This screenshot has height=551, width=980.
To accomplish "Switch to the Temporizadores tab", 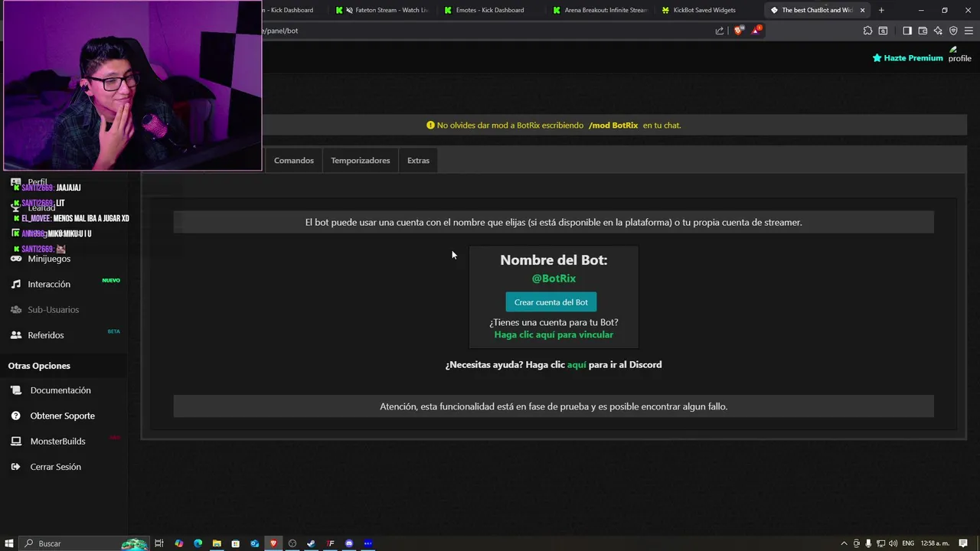I will (x=360, y=161).
